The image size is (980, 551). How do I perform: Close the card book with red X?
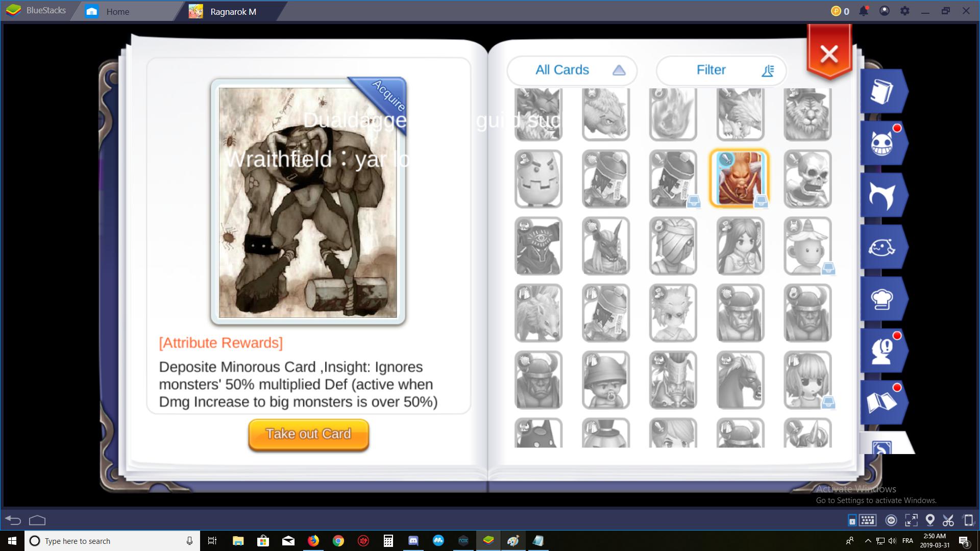[x=829, y=54]
